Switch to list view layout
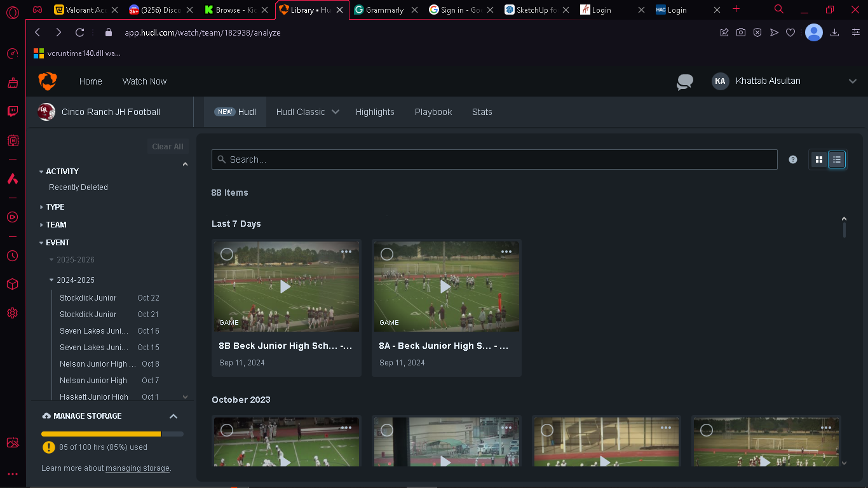This screenshot has width=868, height=488. (837, 159)
